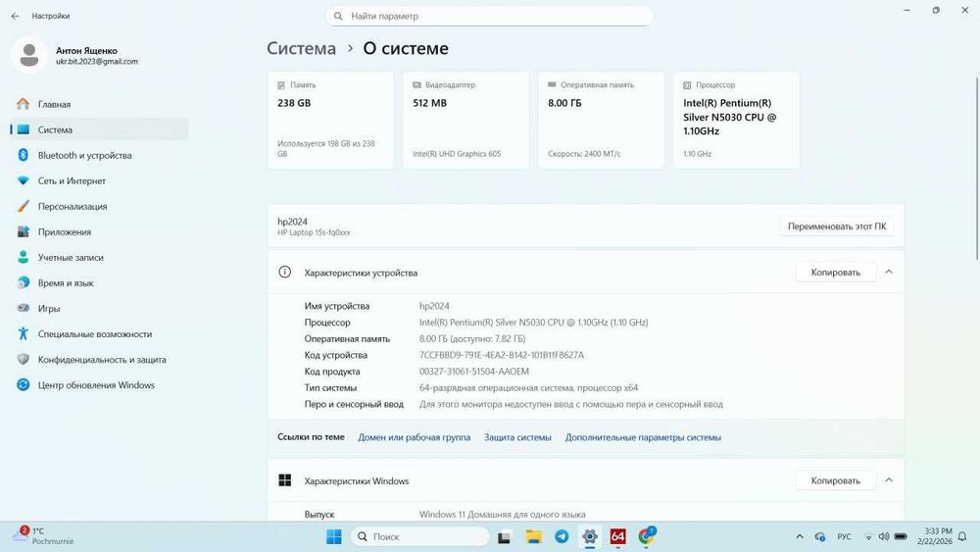
Task: Click the taskbar Поиск search box
Action: (x=420, y=536)
